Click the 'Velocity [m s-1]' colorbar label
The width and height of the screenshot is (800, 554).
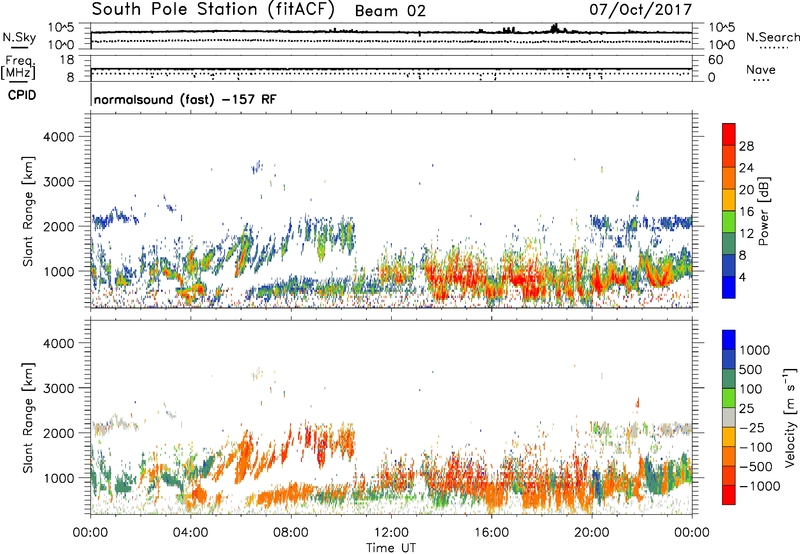tap(790, 417)
